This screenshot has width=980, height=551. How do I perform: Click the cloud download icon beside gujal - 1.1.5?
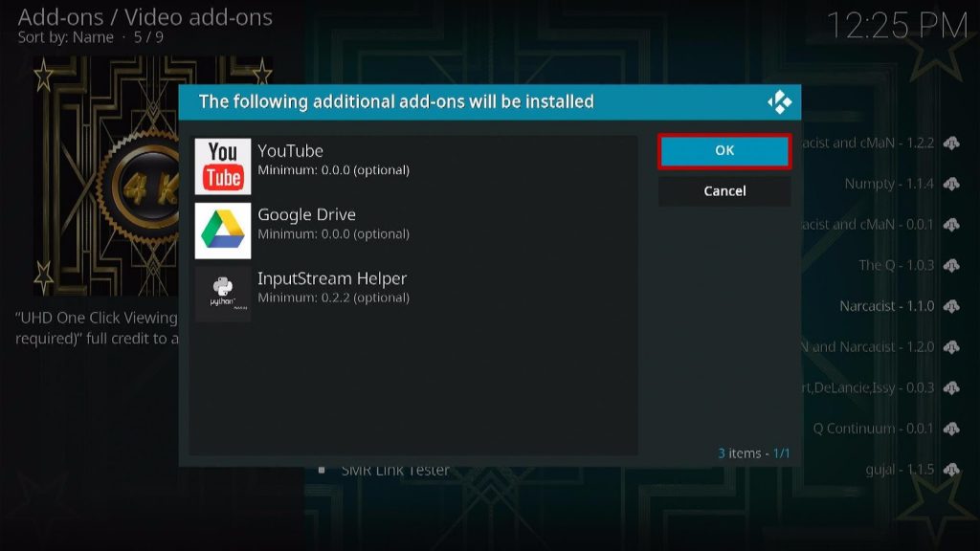point(951,470)
